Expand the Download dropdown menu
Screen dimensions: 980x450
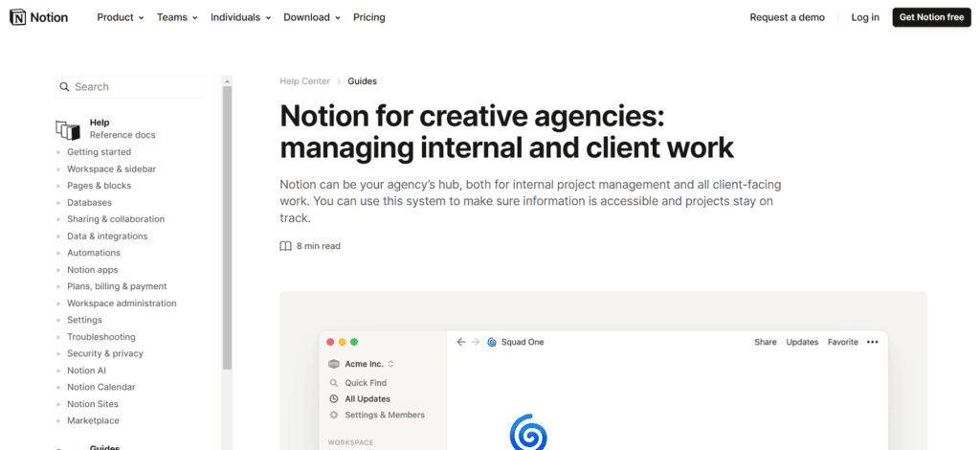pos(311,17)
